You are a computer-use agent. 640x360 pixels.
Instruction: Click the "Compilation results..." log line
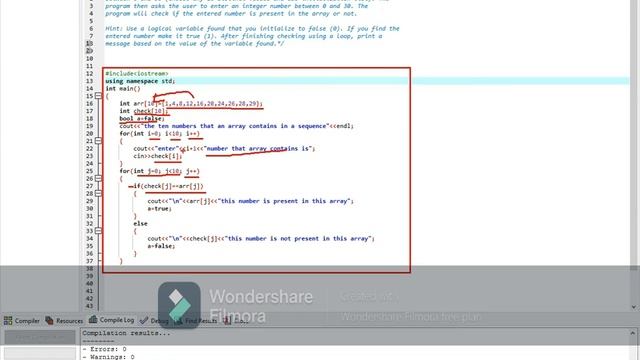point(126,333)
